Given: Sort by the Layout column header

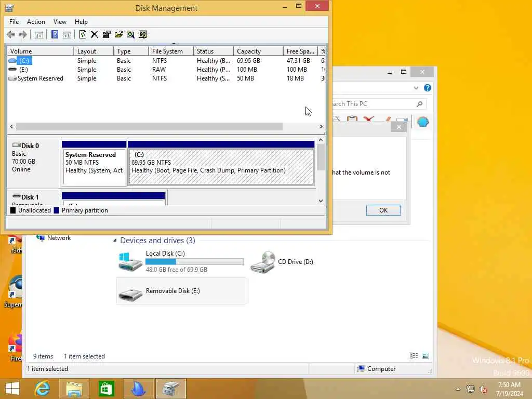Looking at the screenshot, I should click(x=94, y=51).
